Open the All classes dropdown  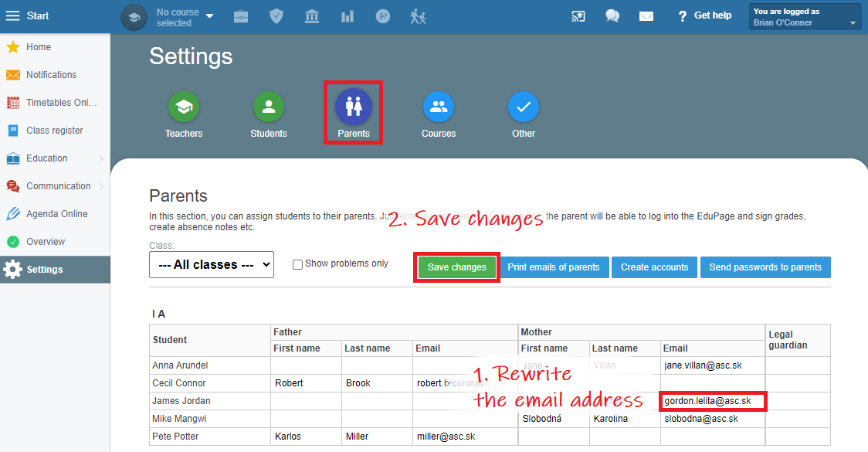[212, 264]
